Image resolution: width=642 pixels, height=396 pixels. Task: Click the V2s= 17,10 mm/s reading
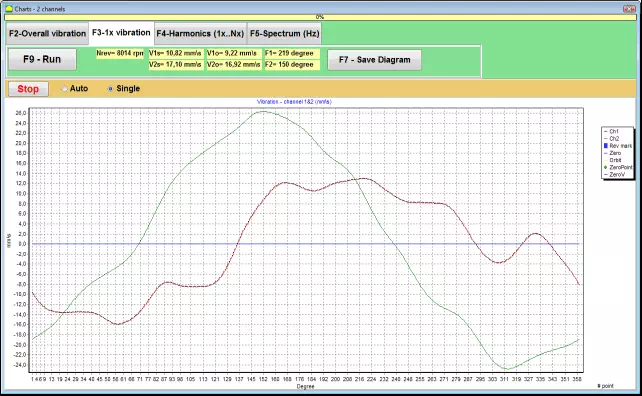(176, 65)
